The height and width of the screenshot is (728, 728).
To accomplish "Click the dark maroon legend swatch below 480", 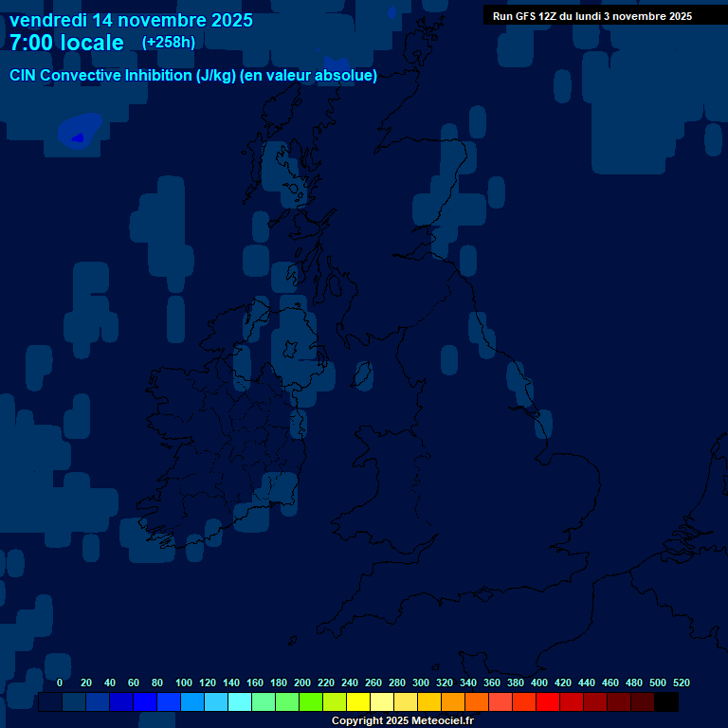I will point(643,702).
